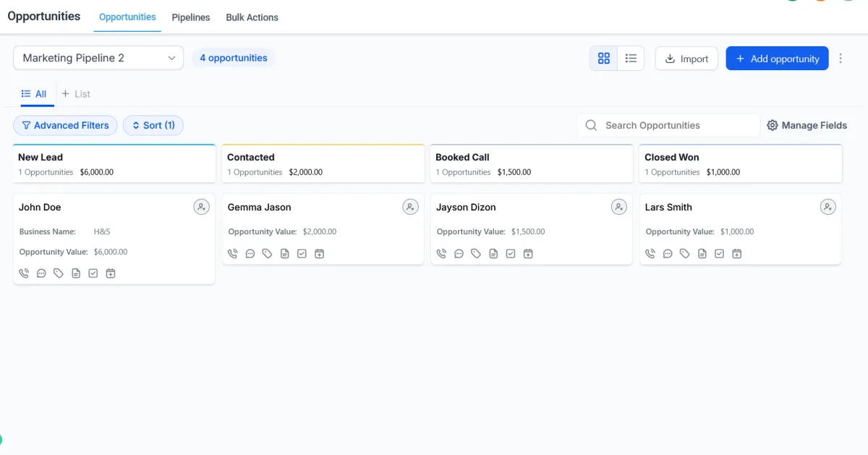Click task checkmark icon on Gemma Jason card
The width and height of the screenshot is (868, 455).
coord(302,254)
